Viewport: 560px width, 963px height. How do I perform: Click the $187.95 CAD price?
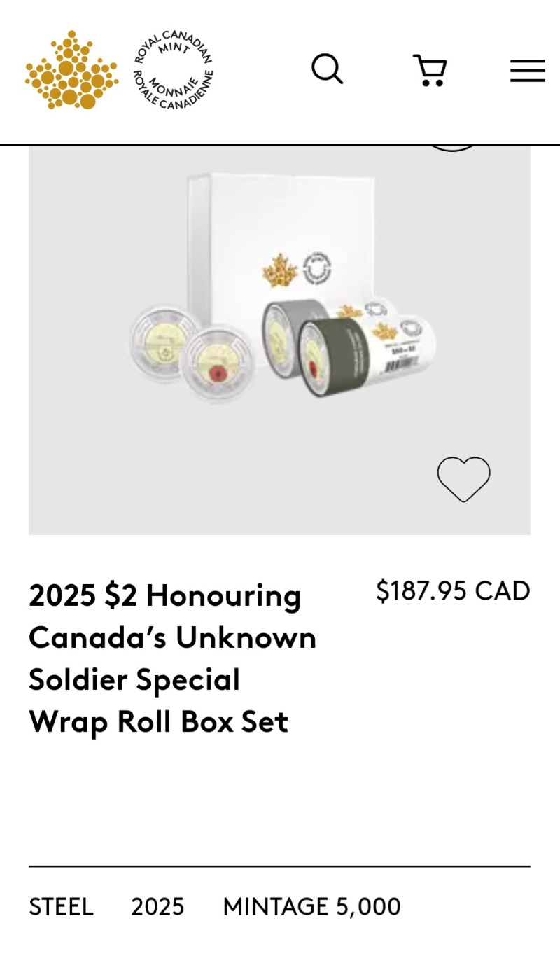click(x=453, y=591)
